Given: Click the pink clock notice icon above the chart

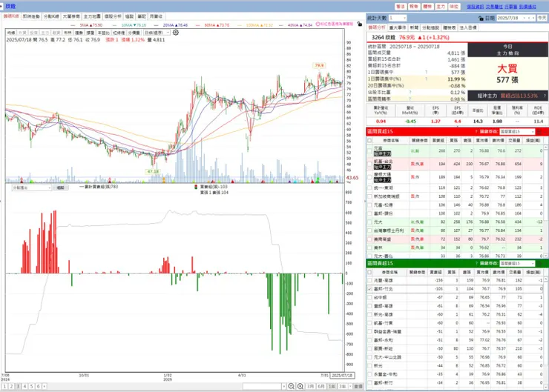Looking at the screenshot, I should coord(318,24).
